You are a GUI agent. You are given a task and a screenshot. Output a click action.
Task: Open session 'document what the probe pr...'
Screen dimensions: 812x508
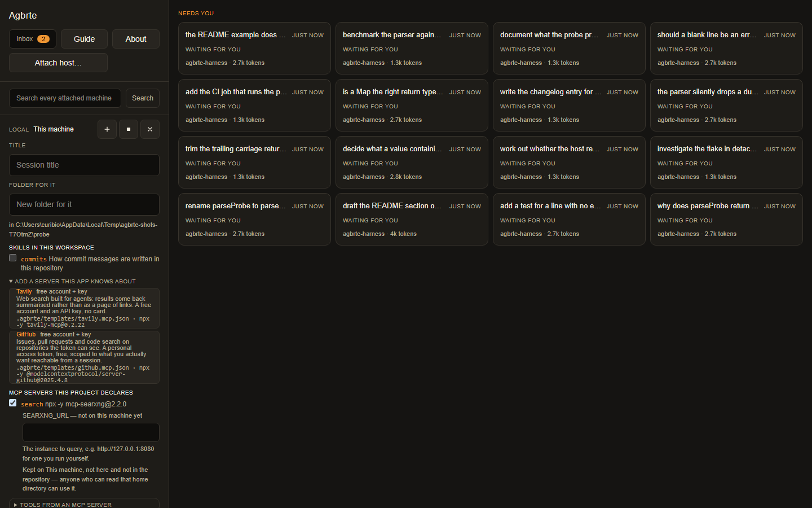(x=569, y=49)
